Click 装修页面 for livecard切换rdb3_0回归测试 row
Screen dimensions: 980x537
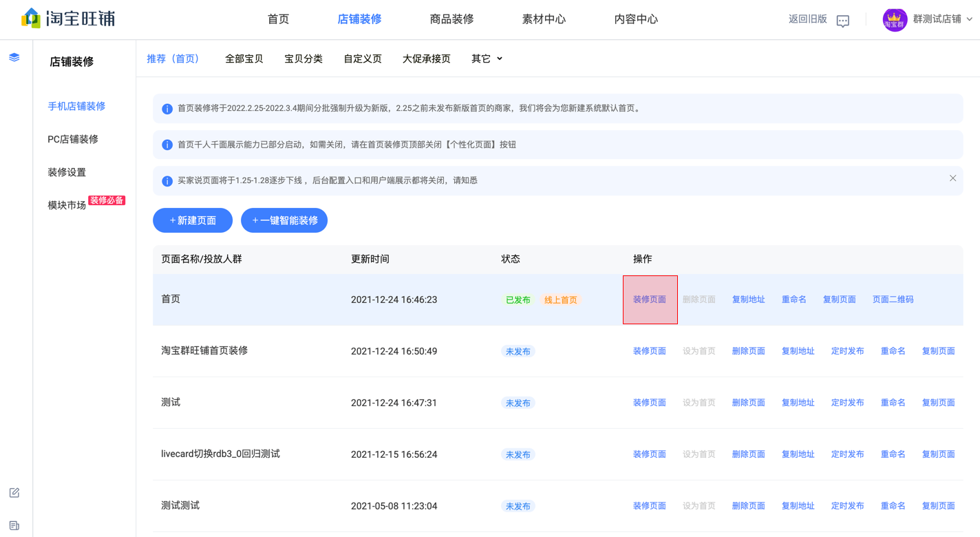click(x=650, y=454)
